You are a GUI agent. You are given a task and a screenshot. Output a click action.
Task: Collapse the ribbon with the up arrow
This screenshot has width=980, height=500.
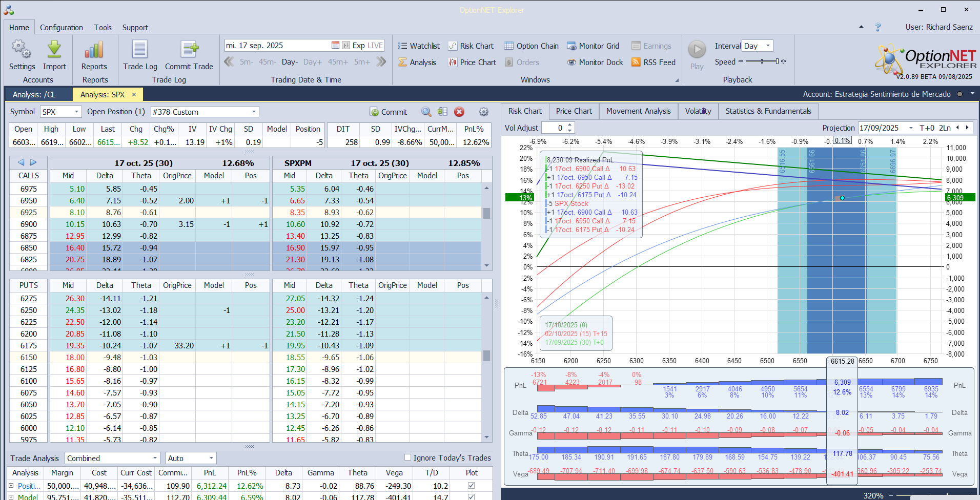tap(861, 27)
